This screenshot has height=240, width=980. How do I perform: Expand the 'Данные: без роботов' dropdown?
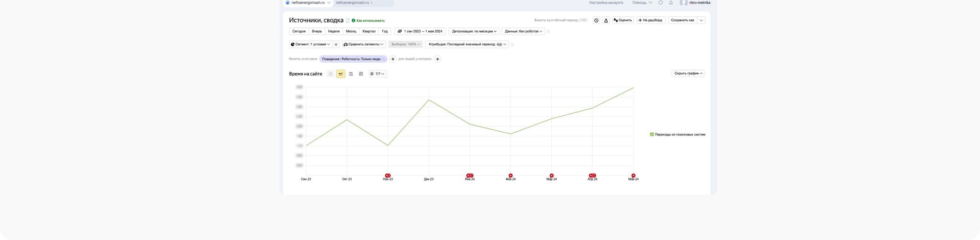point(523,32)
